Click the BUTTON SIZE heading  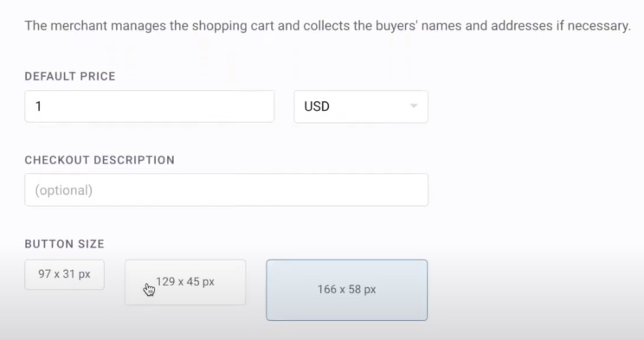coord(64,244)
